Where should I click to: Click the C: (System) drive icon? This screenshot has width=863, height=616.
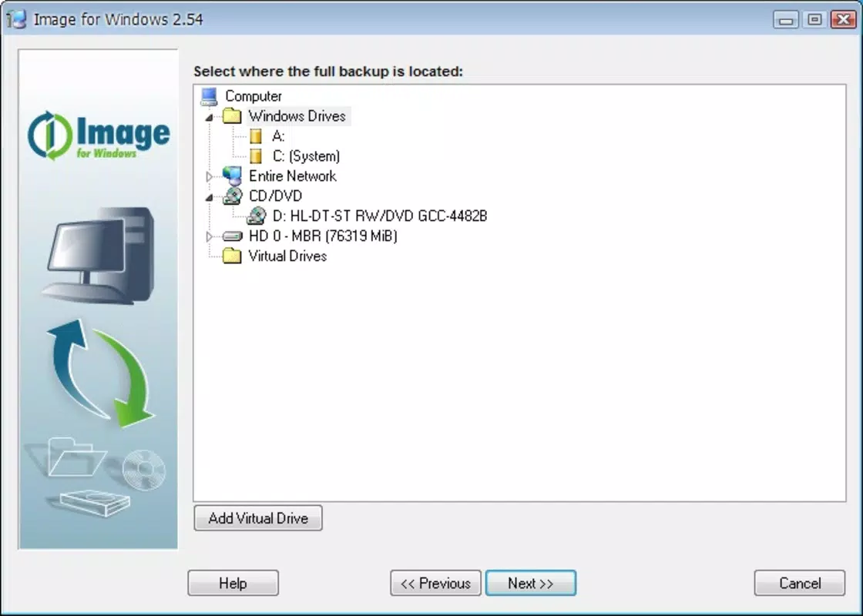[255, 156]
